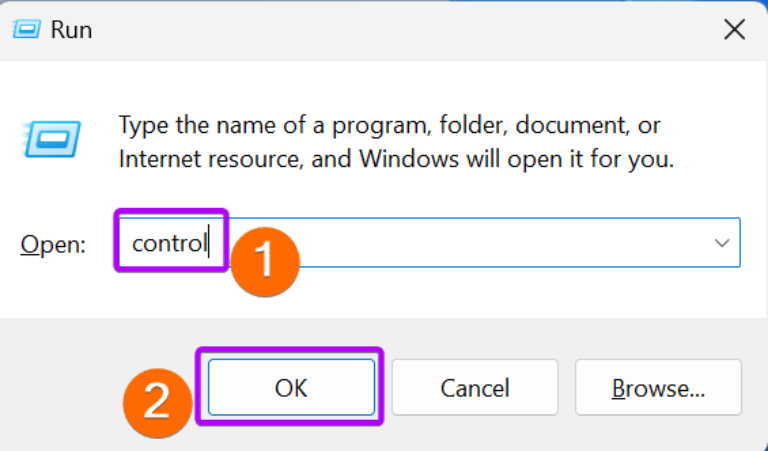Click the "Run" title text
This screenshot has width=768, height=451.
pyautogui.click(x=72, y=30)
